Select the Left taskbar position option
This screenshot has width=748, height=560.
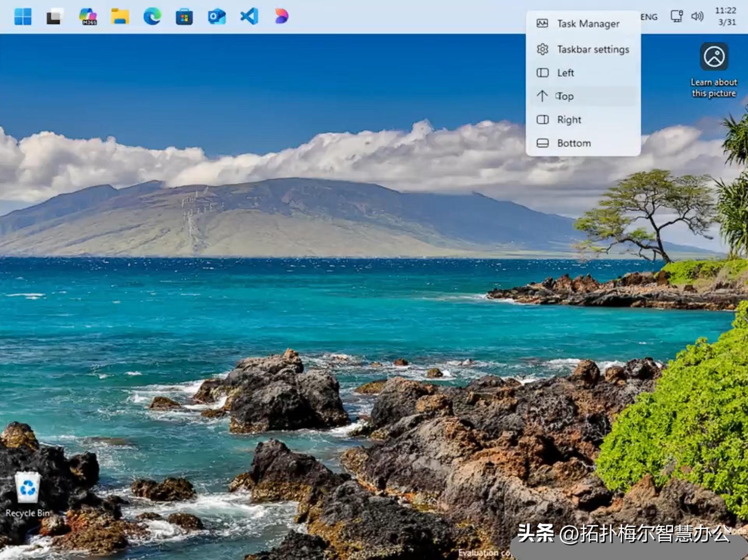(x=565, y=73)
